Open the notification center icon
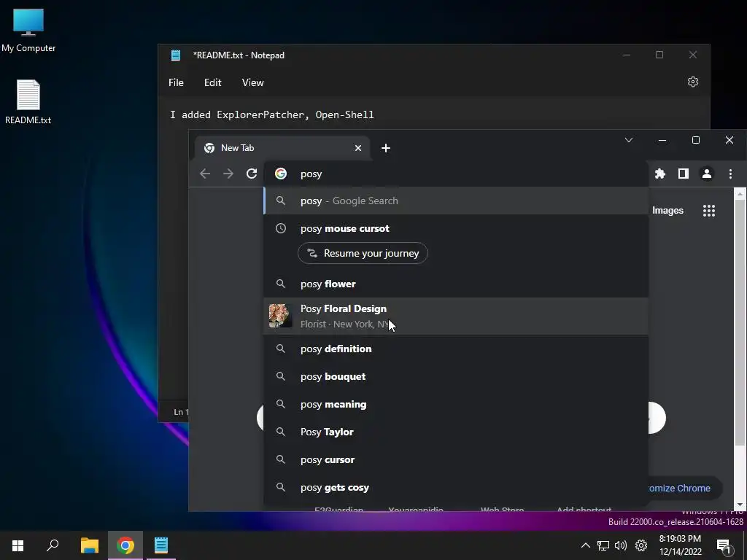This screenshot has width=747, height=560. [x=724, y=545]
